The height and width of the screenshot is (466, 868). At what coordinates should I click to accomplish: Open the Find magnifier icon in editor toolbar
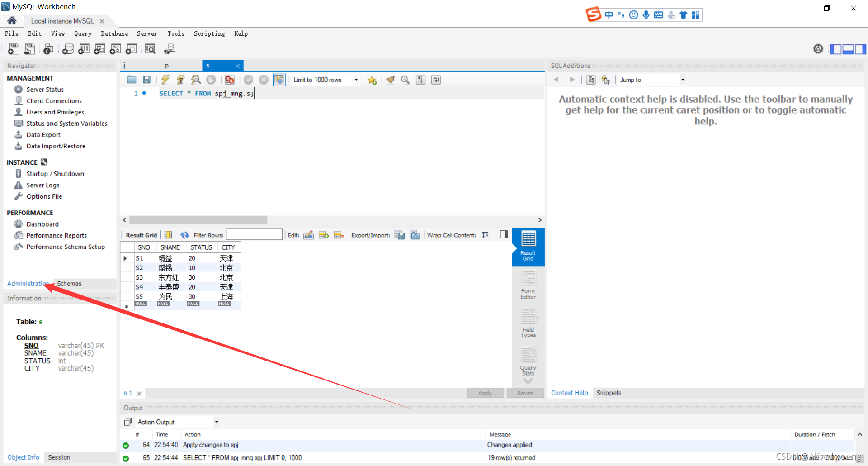point(406,80)
